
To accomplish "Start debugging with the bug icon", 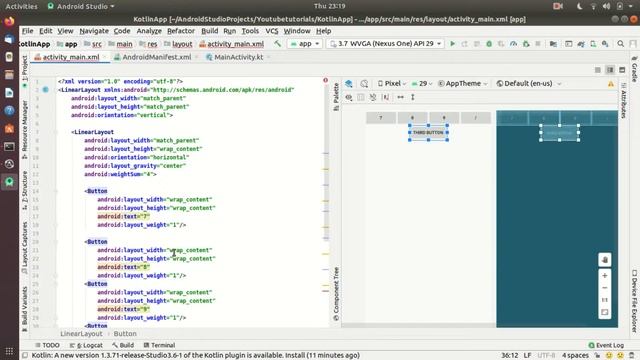I will (x=489, y=43).
